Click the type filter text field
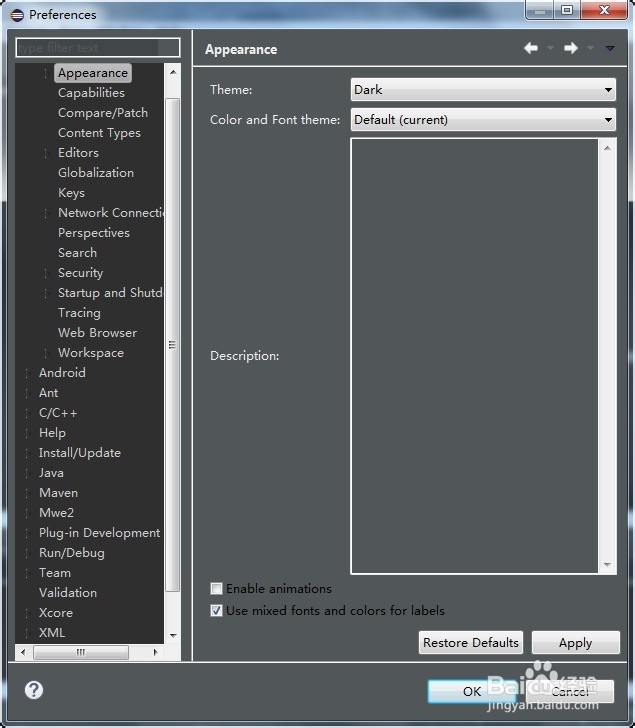 (97, 47)
